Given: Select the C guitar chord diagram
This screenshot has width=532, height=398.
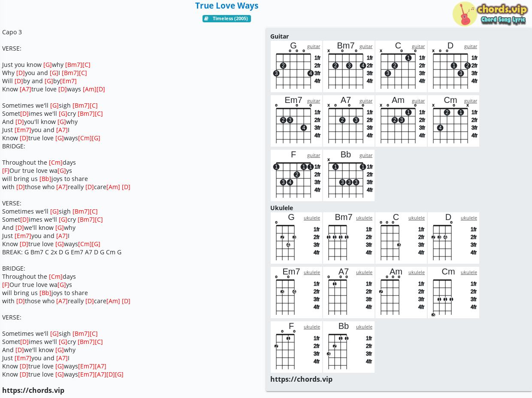Looking at the screenshot, I should tap(401, 66).
